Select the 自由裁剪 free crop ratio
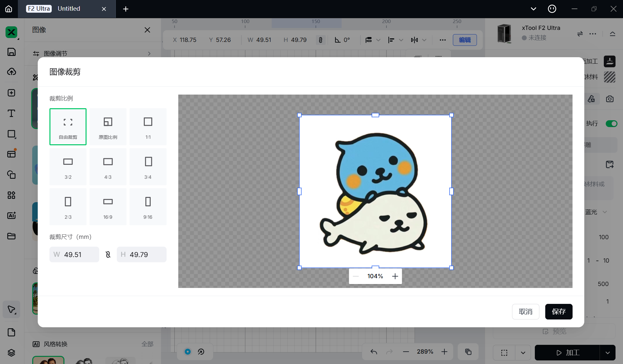The image size is (623, 364). tap(68, 127)
